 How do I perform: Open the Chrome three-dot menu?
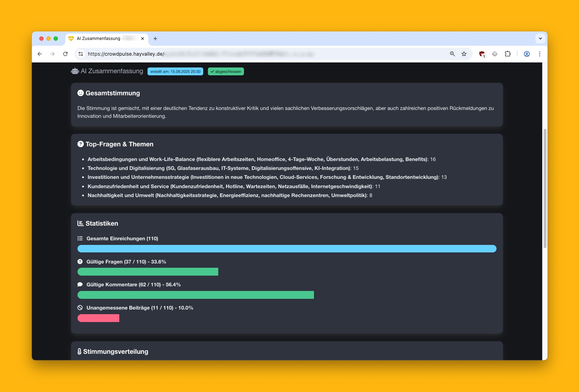click(539, 54)
